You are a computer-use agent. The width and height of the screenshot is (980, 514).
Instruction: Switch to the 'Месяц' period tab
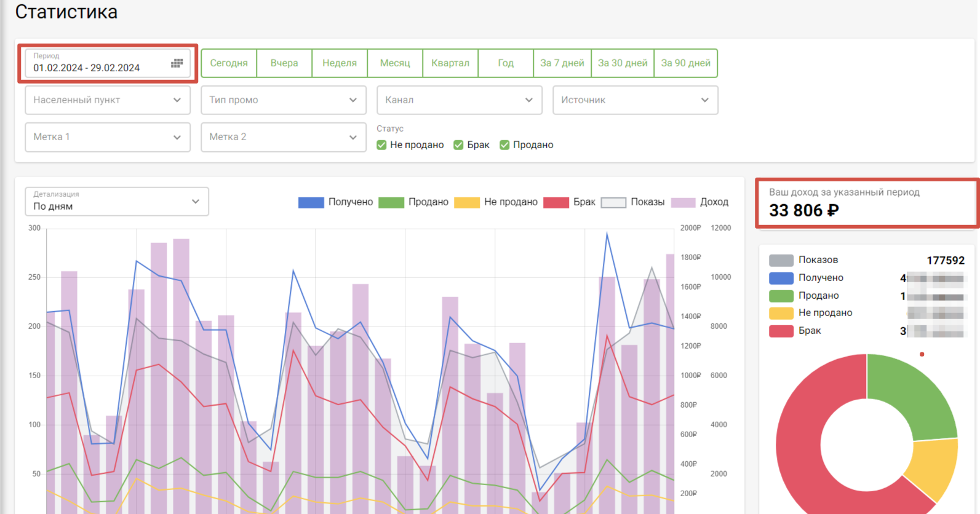click(x=395, y=63)
